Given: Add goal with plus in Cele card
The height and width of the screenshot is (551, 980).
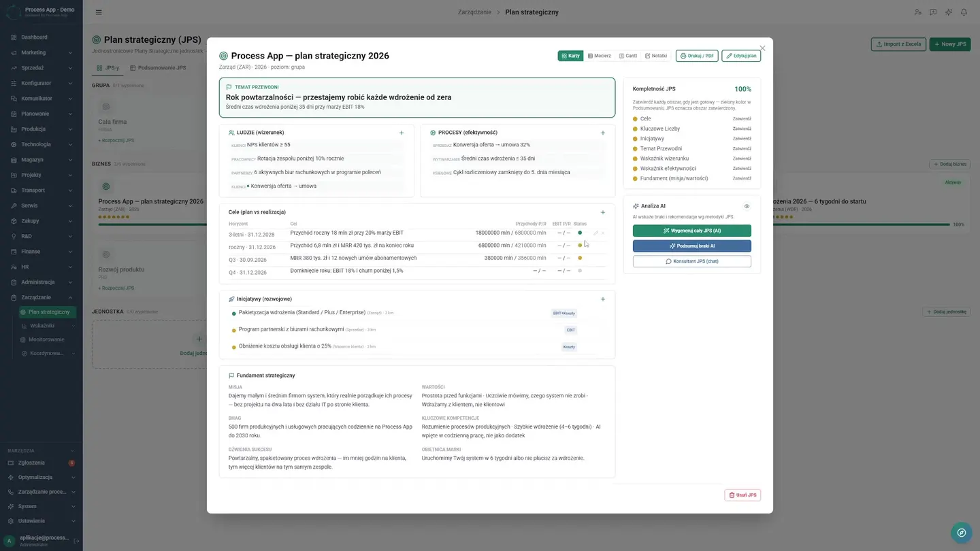Looking at the screenshot, I should 603,212.
